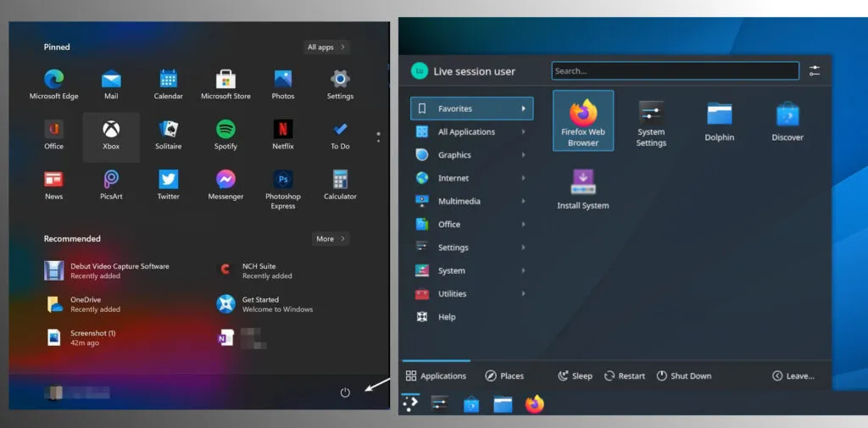This screenshot has height=428, width=868.
Task: Open System Settings in KDE favorites
Action: [x=651, y=124]
